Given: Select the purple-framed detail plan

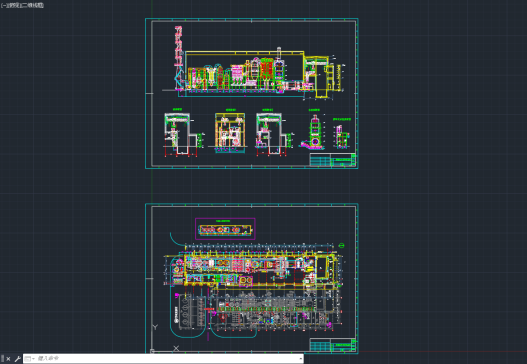Looking at the screenshot, I should pyautogui.click(x=225, y=229).
